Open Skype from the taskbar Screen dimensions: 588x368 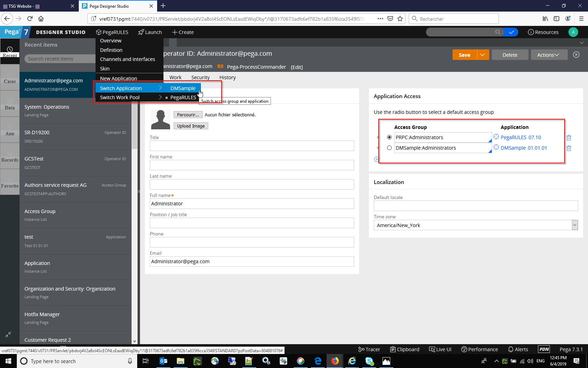(x=369, y=361)
